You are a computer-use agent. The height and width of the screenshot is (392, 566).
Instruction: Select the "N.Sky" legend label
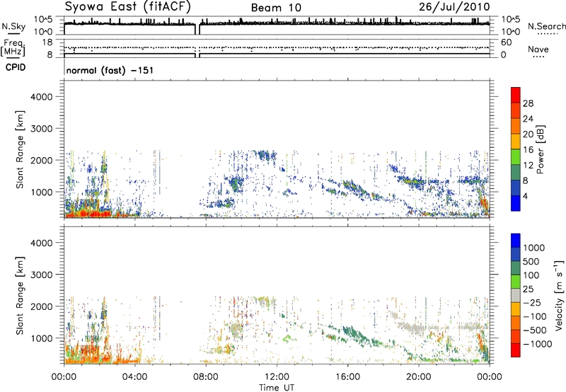(x=13, y=26)
